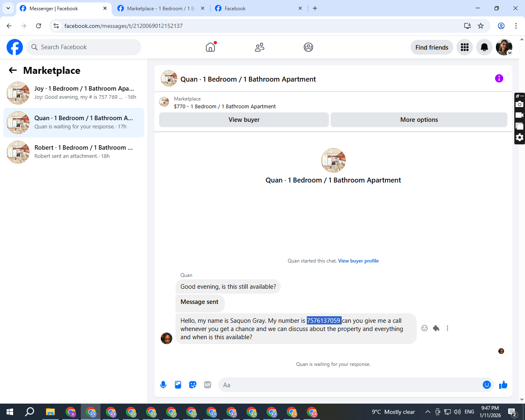The width and height of the screenshot is (525, 420).
Task: Select the Quan conversation in list
Action: pyautogui.click(x=74, y=123)
